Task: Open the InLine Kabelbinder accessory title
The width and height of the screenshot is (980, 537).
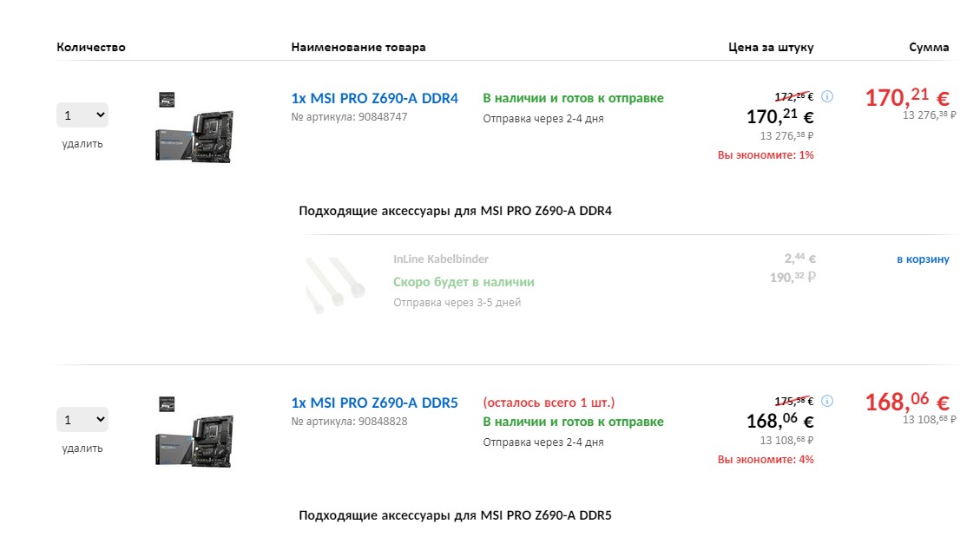Action: click(441, 259)
